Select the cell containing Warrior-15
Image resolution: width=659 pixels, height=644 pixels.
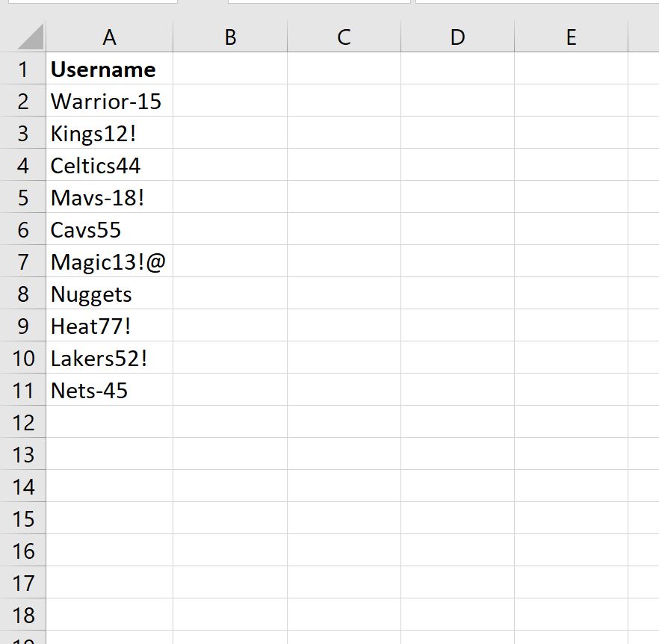pos(109,101)
